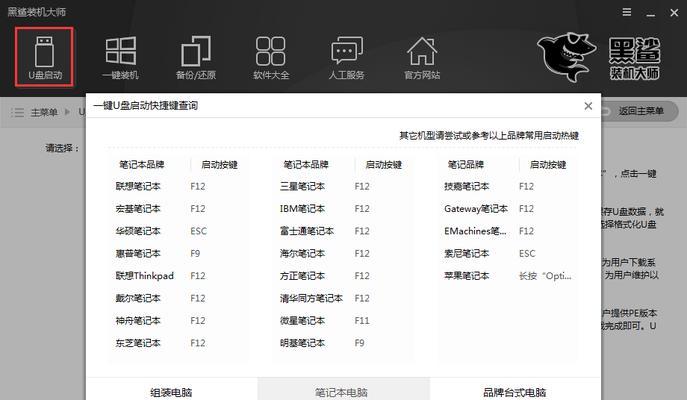This screenshot has height=400, width=687.
Task: Select the 方正笔记本 row
Action: (x=341, y=276)
